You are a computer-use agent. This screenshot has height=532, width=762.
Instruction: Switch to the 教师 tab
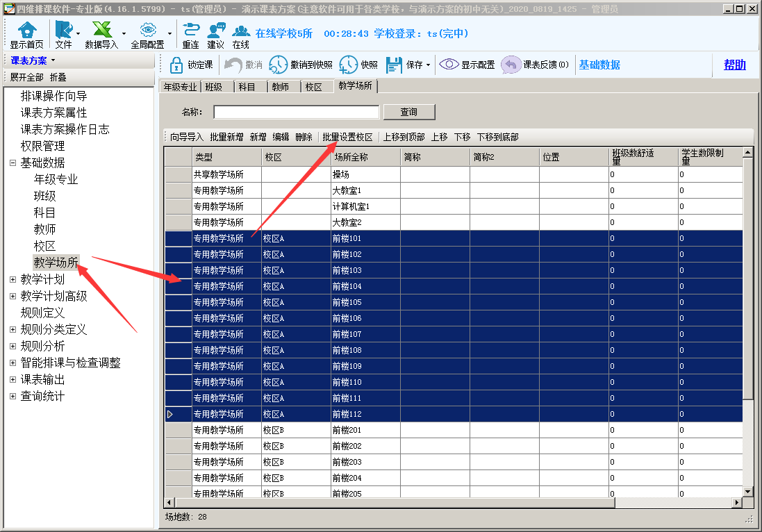click(280, 88)
